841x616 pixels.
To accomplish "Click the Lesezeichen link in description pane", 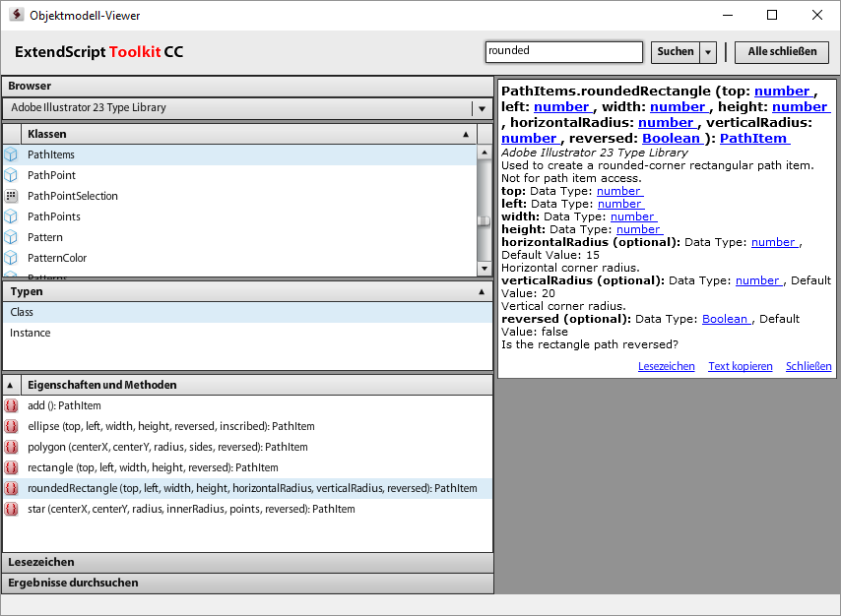I will pos(666,366).
